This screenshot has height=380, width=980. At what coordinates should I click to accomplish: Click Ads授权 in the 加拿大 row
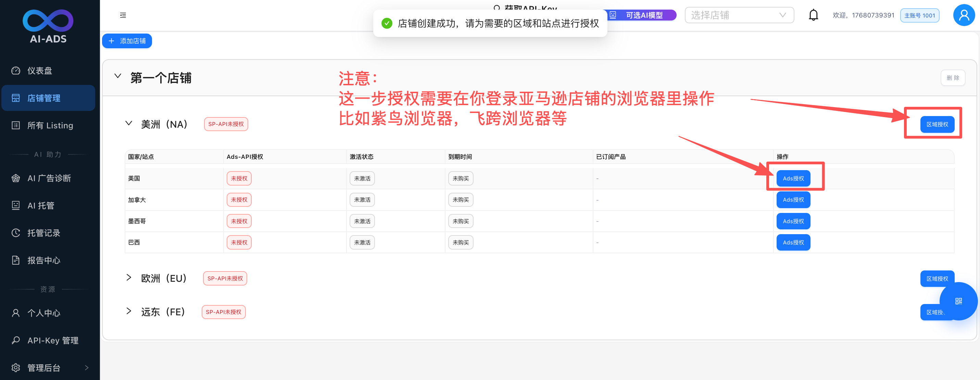[x=793, y=200]
